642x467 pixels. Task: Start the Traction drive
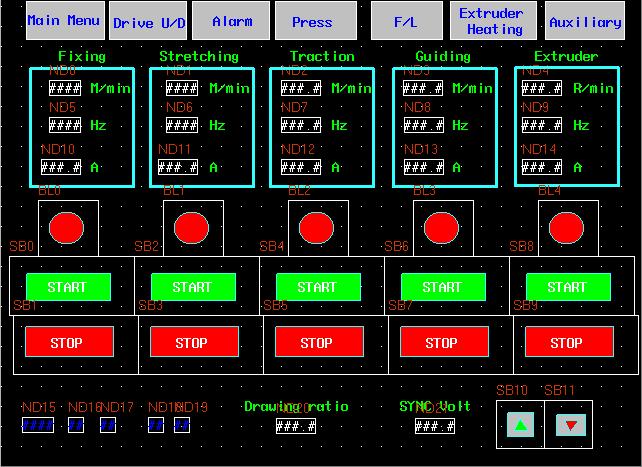click(317, 287)
